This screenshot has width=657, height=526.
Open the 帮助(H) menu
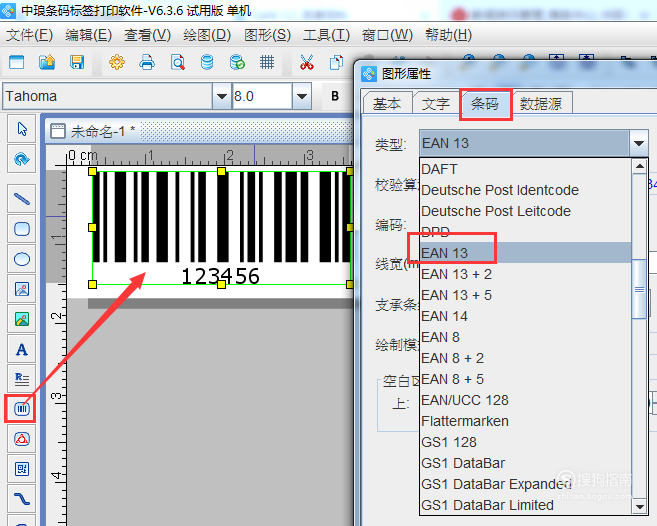[x=448, y=35]
